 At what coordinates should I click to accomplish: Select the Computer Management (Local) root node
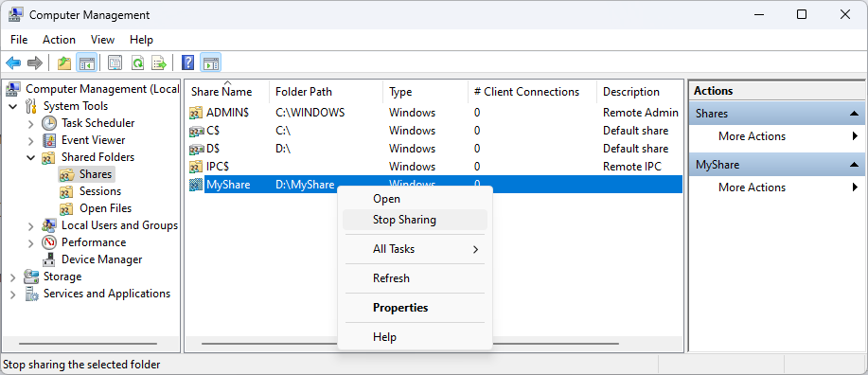coord(102,89)
